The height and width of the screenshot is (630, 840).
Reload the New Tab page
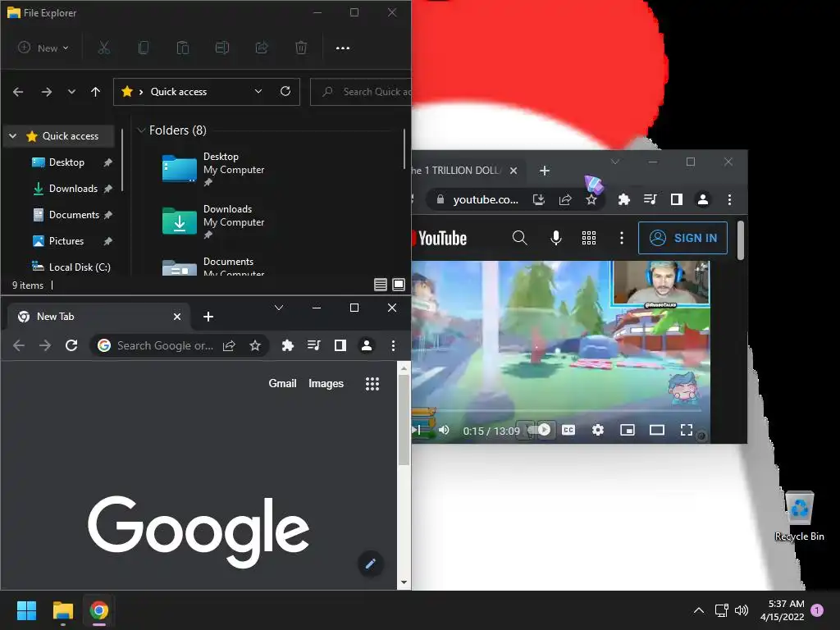pyautogui.click(x=71, y=345)
